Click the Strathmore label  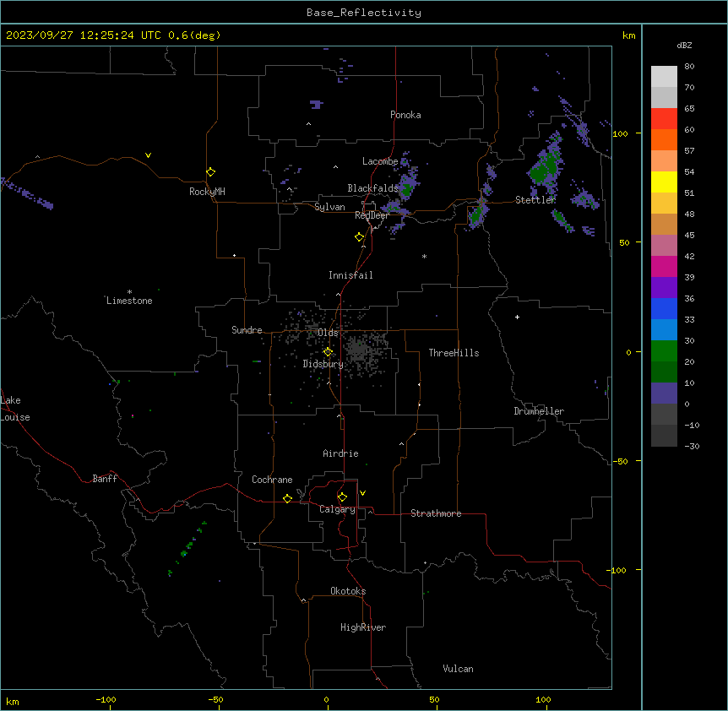[x=436, y=513]
